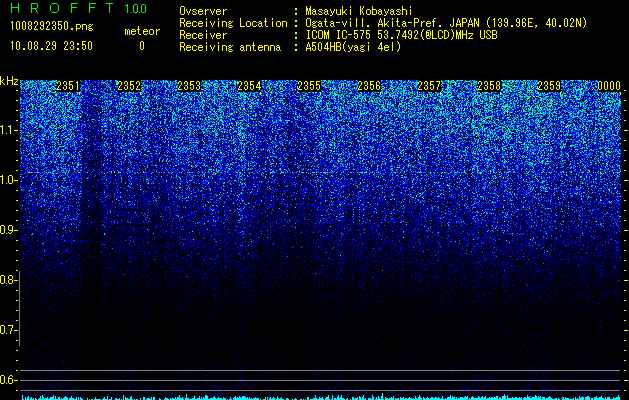Click the 2356 time marker

pos(369,86)
